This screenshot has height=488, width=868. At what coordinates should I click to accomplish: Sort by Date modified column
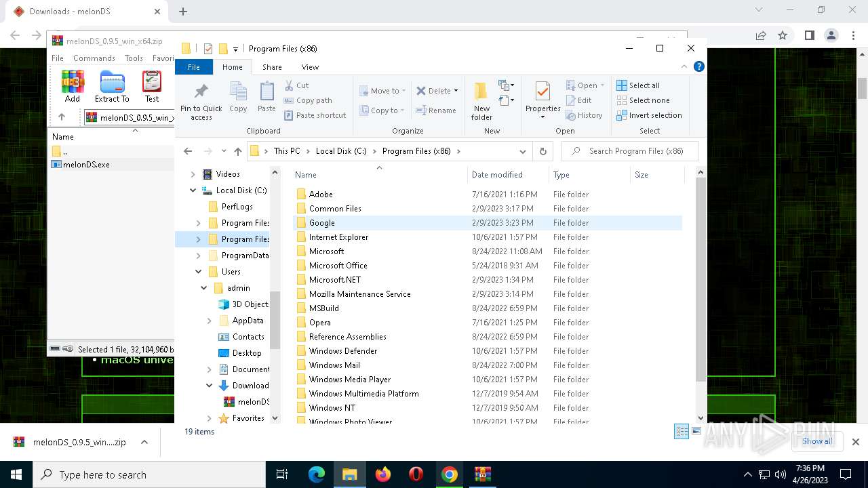(x=507, y=175)
